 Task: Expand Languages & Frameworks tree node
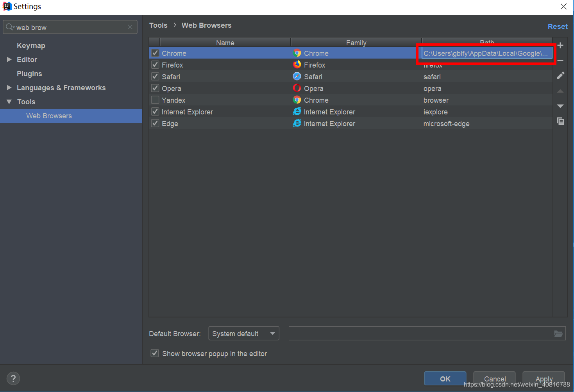click(9, 87)
